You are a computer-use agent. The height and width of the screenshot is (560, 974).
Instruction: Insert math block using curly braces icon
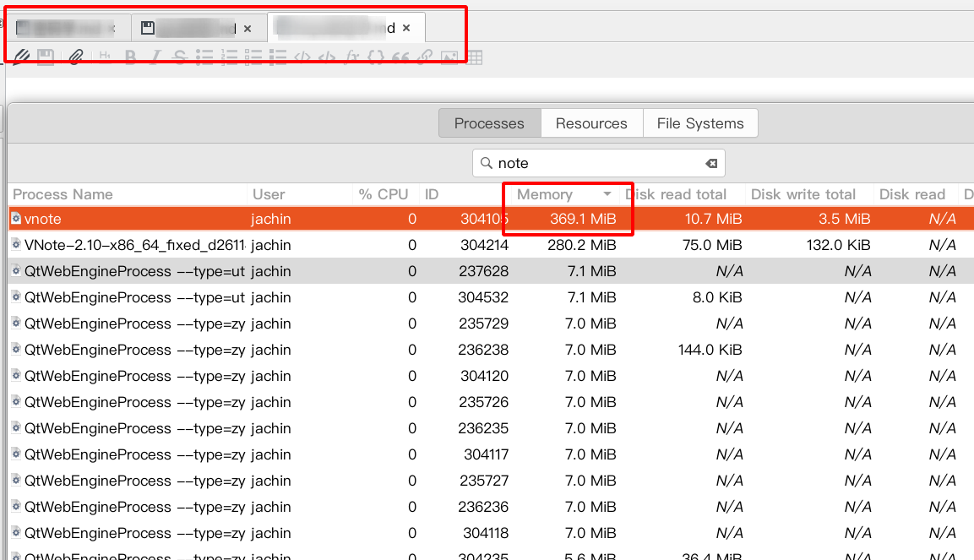pyautogui.click(x=376, y=57)
